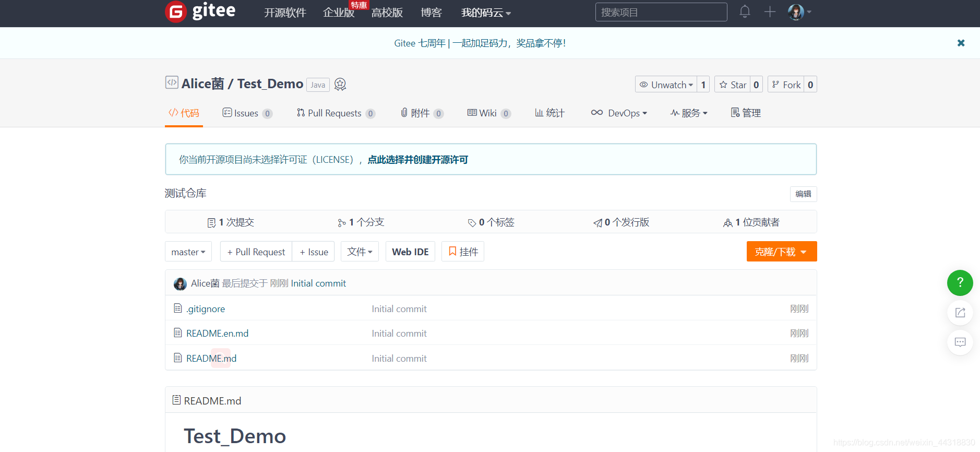Click Initial commit message for .gitignore
Screen dimensions: 980x452
click(x=399, y=309)
